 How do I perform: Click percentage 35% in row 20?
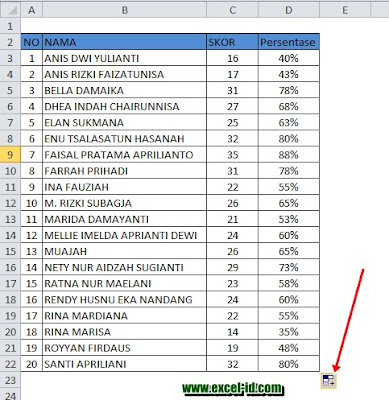click(289, 332)
